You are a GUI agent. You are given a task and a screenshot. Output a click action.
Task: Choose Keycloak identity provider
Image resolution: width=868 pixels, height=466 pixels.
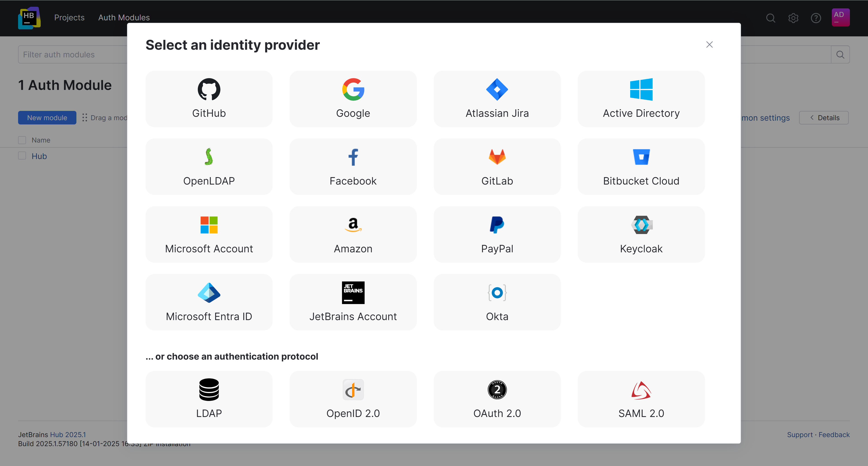641,234
